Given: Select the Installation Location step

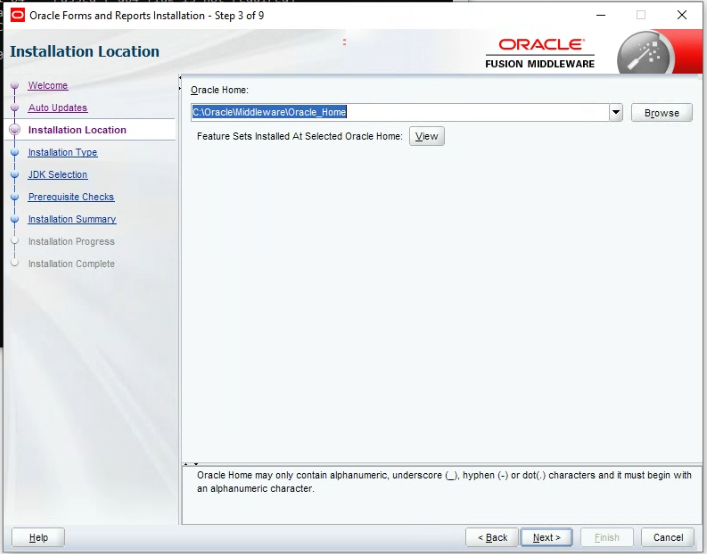Looking at the screenshot, I should pyautogui.click(x=77, y=130).
